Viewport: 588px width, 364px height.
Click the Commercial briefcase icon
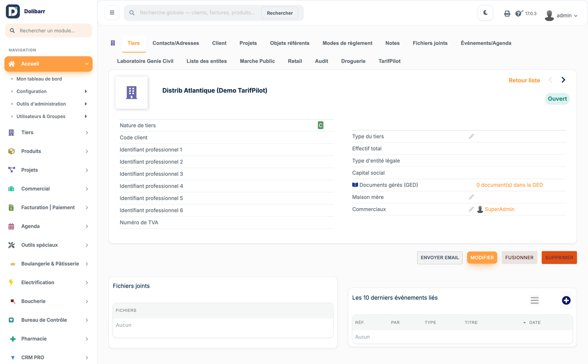pyautogui.click(x=12, y=189)
